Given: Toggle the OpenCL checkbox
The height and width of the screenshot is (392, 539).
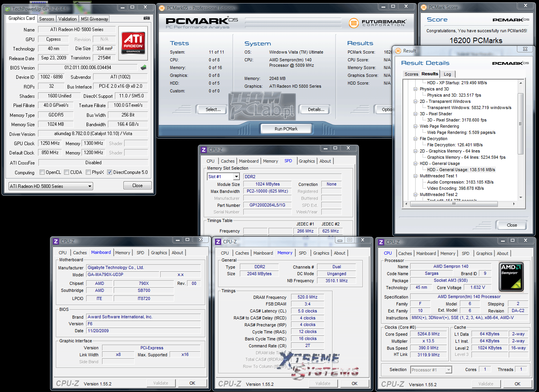Looking at the screenshot, I should coord(42,172).
